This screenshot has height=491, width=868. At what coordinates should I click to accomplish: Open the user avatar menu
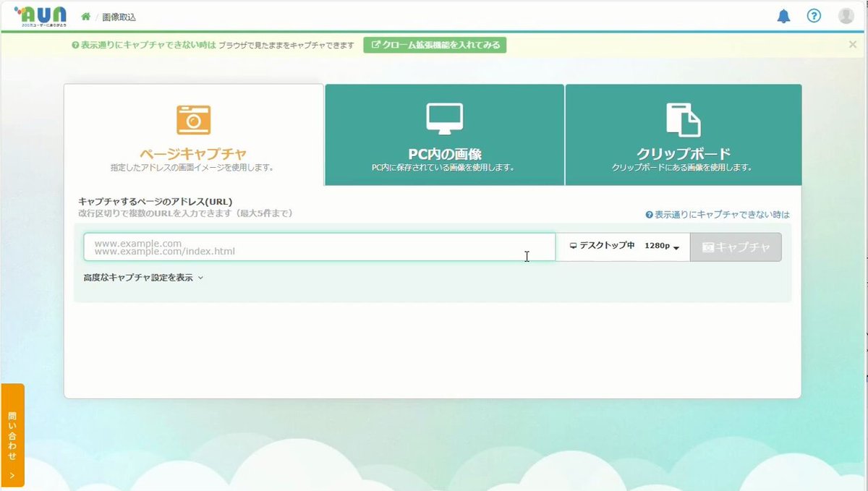coord(846,16)
